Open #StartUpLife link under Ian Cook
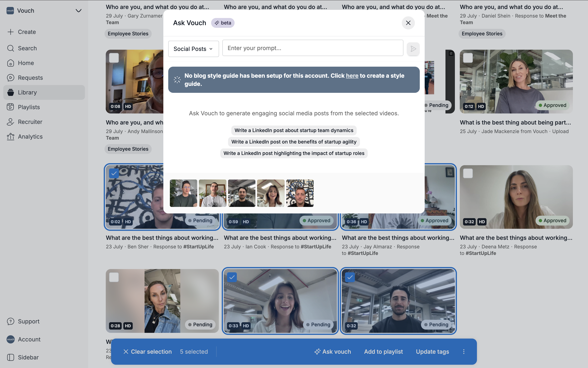Screen dimensions: 588x368 (316, 247)
